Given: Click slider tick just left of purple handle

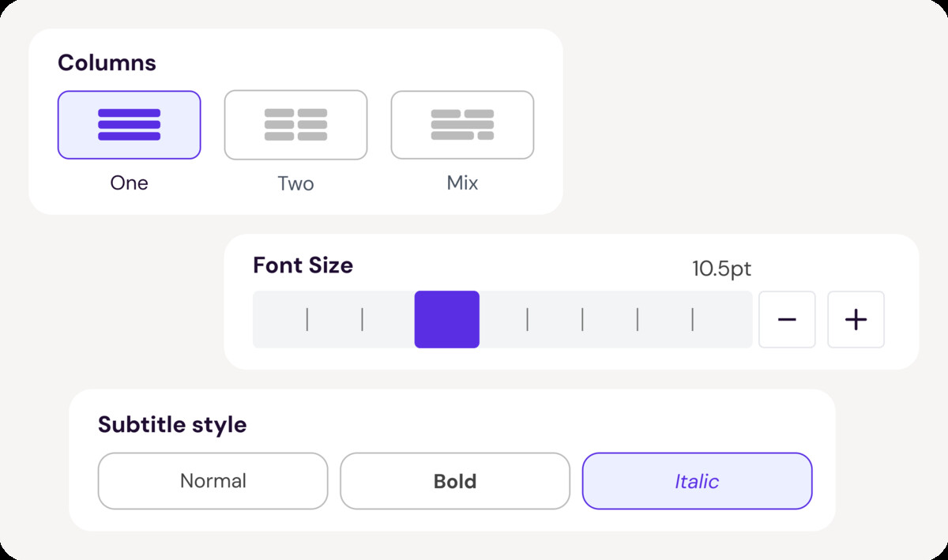Looking at the screenshot, I should coord(362,320).
